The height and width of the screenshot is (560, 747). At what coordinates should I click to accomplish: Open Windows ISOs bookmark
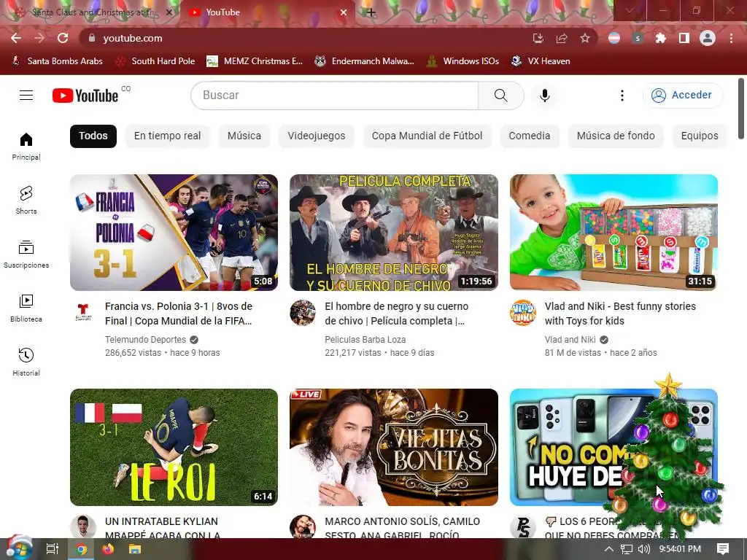[462, 61]
